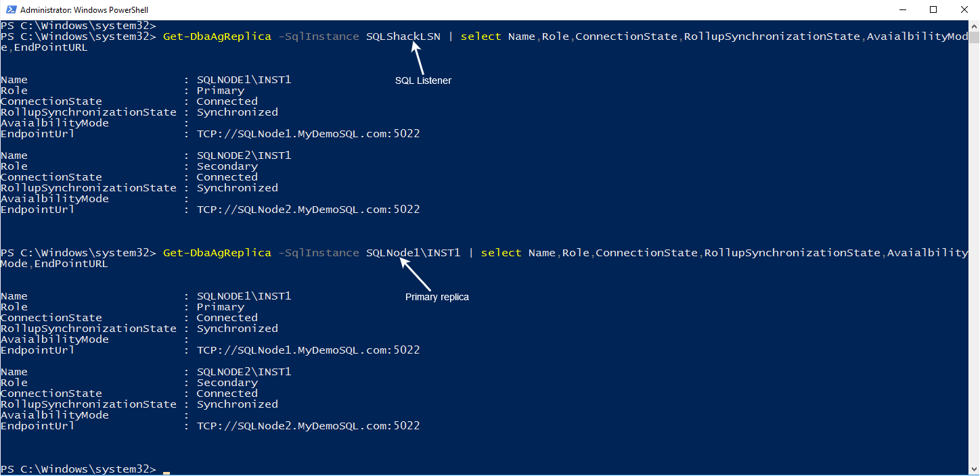Click the "Administrator: Windows PowerShell" title text

coord(84,10)
